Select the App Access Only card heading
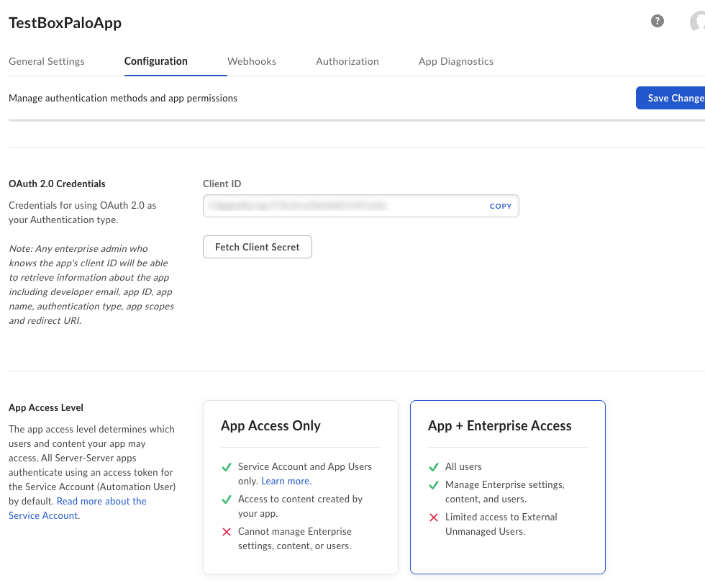This screenshot has height=588, width=705. [x=270, y=425]
